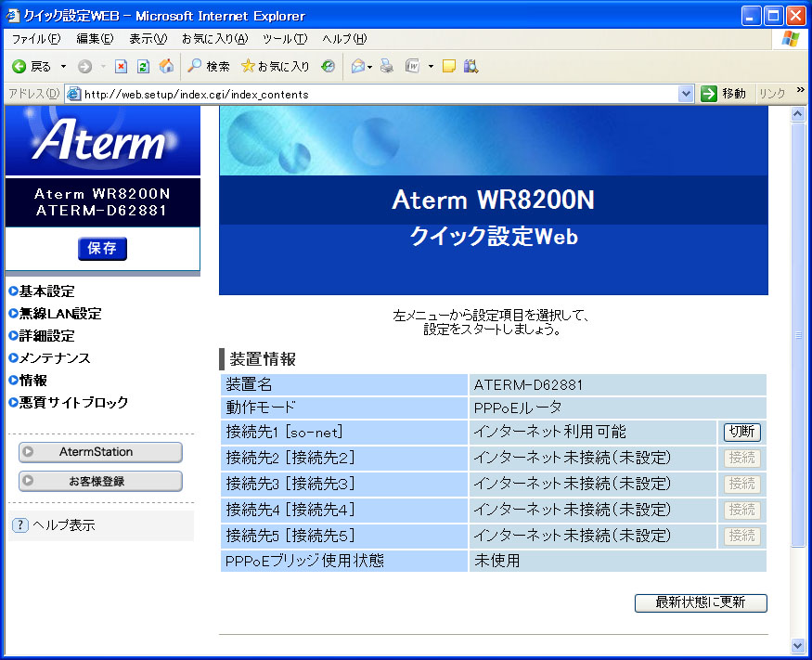Stop page loading with red X icon
Screen dimensions: 812x660
[x=121, y=66]
